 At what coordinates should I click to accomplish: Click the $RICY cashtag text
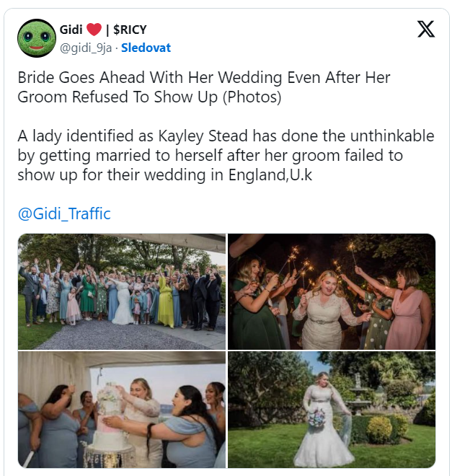[x=130, y=30]
